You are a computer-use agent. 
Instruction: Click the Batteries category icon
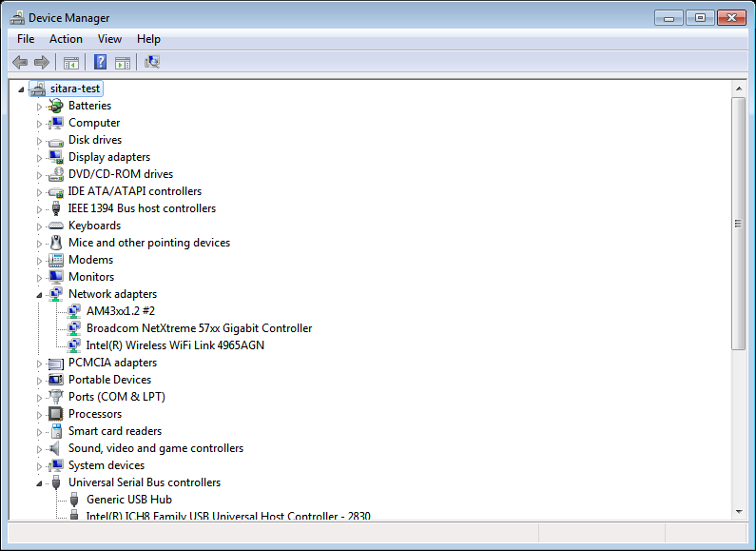pyautogui.click(x=56, y=106)
